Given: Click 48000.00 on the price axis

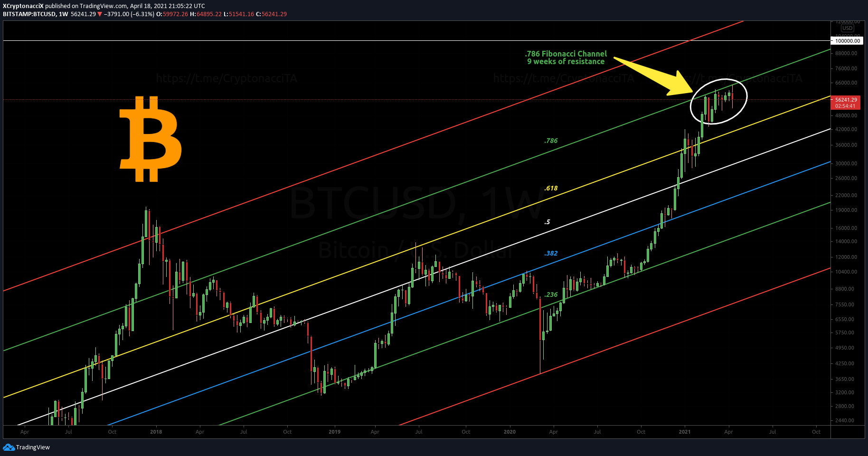Looking at the screenshot, I should pyautogui.click(x=846, y=115).
